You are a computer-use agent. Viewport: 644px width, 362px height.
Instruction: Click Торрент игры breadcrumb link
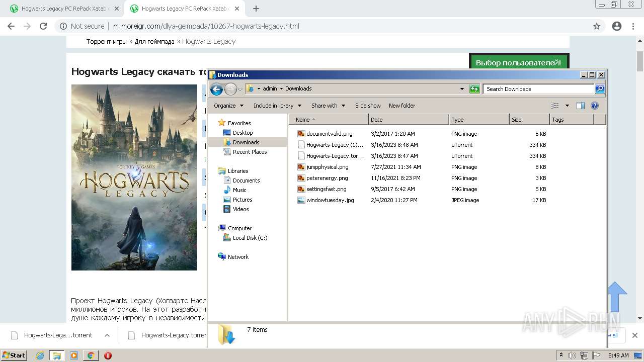point(107,41)
